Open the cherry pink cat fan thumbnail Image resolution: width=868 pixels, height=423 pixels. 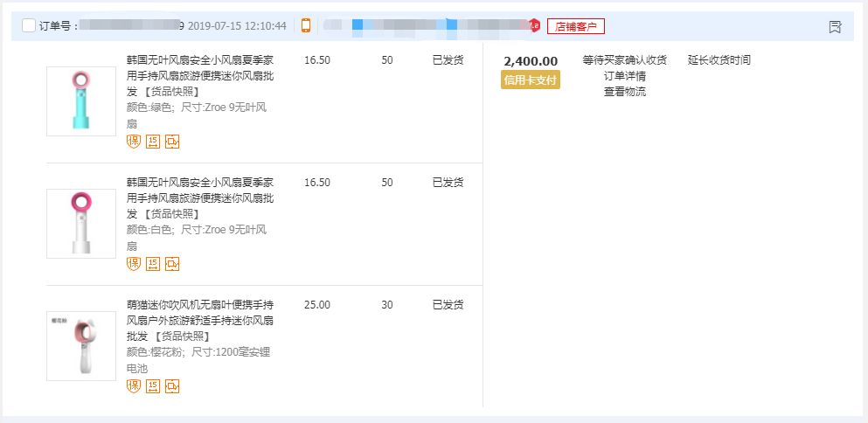[x=81, y=346]
